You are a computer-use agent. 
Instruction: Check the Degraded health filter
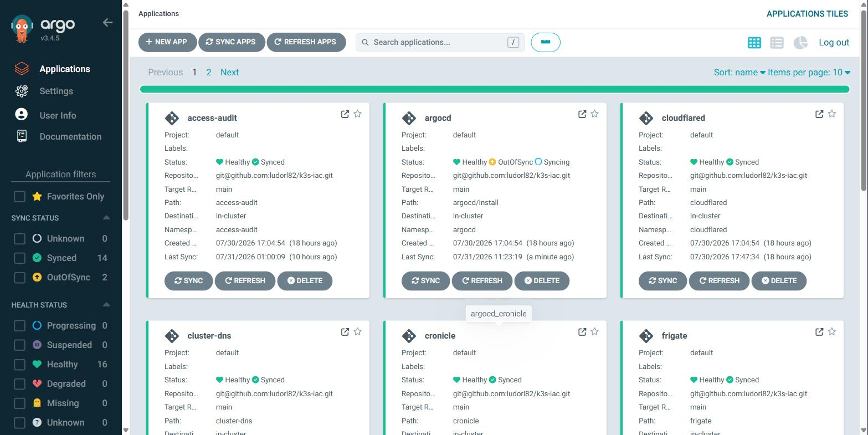(x=20, y=384)
